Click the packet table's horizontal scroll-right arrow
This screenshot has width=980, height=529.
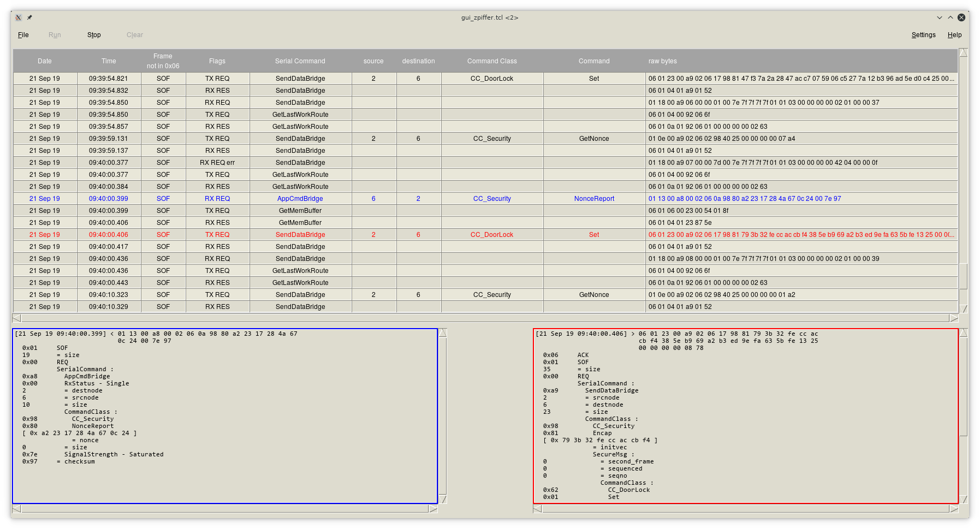coord(953,318)
